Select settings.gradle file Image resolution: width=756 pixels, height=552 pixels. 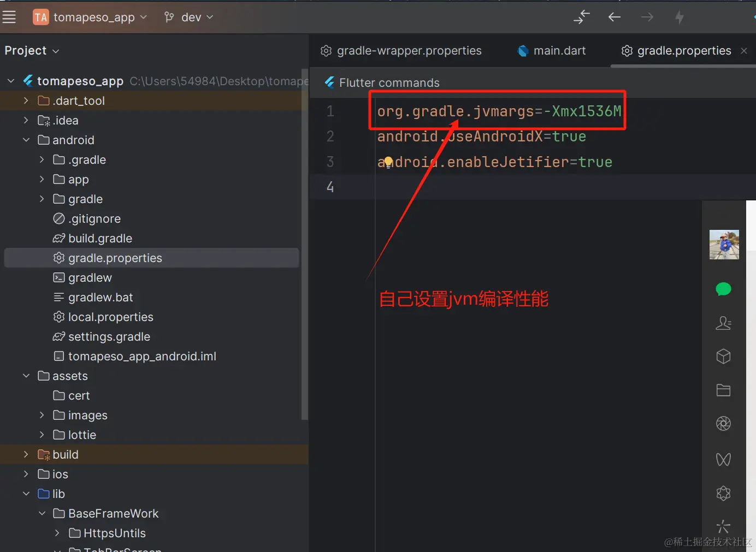(x=101, y=336)
